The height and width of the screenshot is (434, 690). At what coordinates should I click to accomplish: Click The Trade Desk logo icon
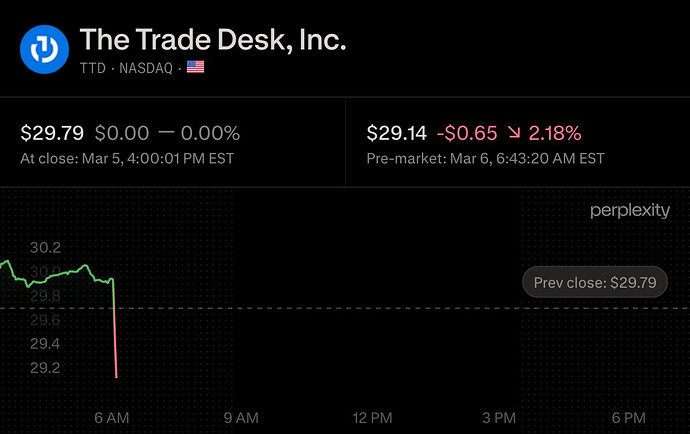[45, 50]
